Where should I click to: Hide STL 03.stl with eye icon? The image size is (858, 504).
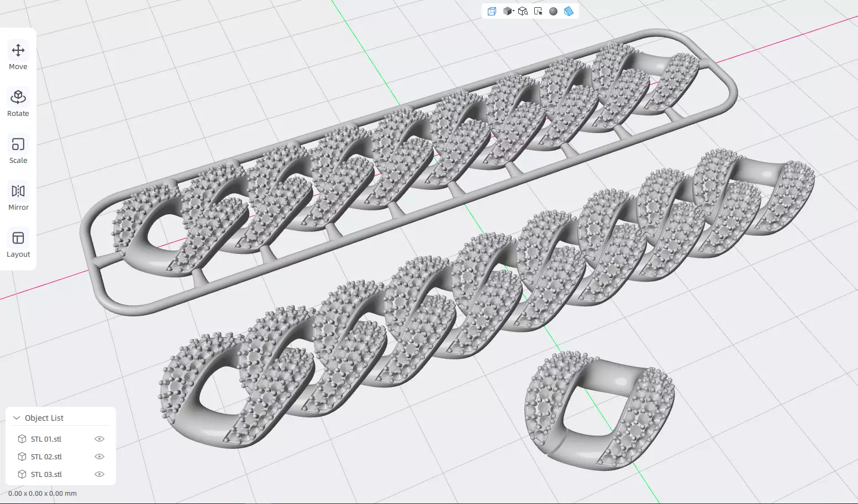[x=99, y=474]
